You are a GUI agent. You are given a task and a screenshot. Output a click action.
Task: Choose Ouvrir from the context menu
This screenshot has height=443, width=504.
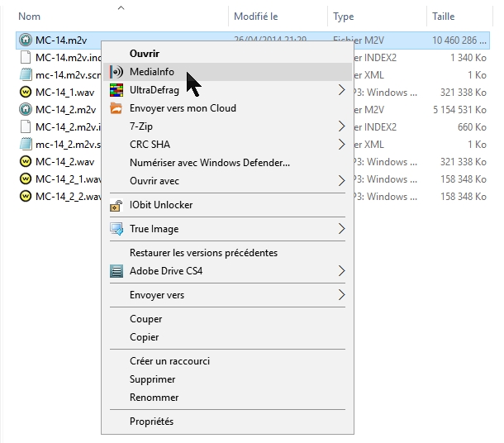(x=144, y=54)
